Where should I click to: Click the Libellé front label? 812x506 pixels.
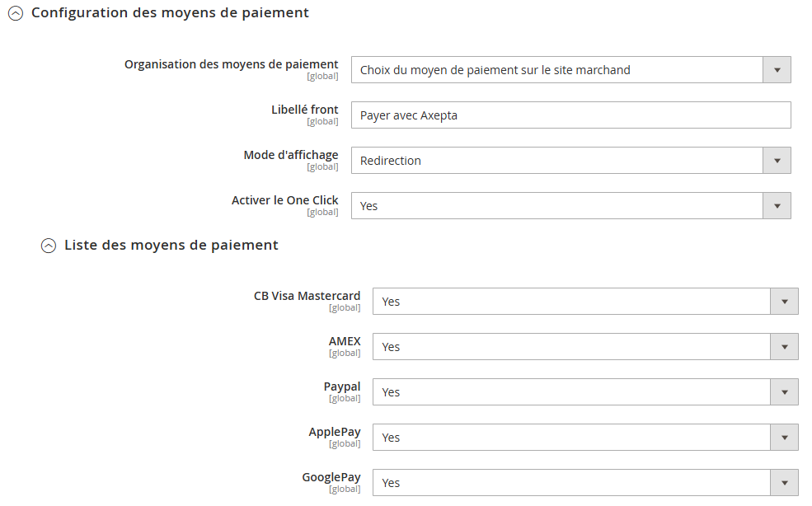[304, 110]
